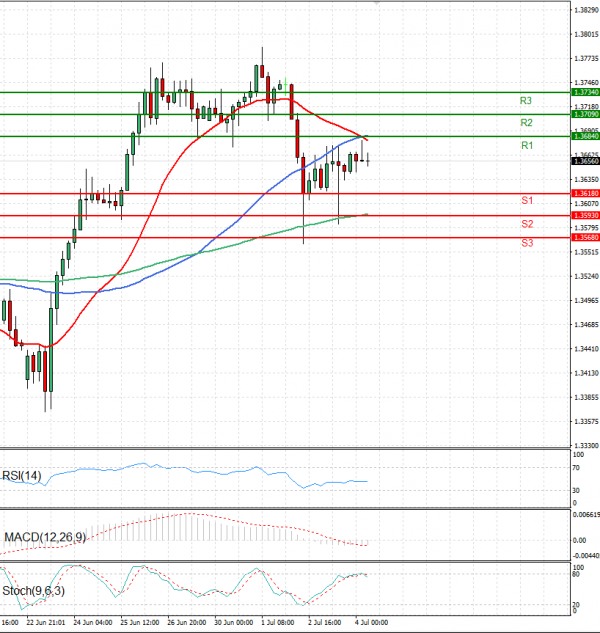Click the 1.33300 price axis value
The image size is (600, 633).
(586, 446)
